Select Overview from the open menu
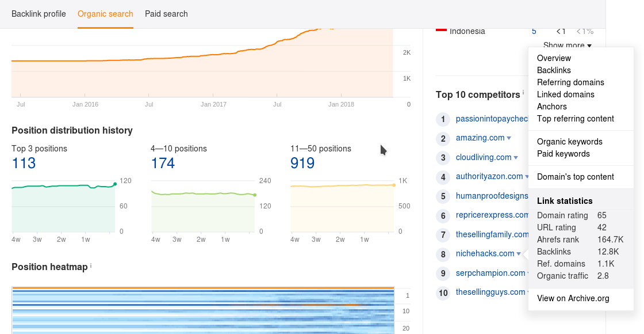644x334 pixels. [x=554, y=58]
